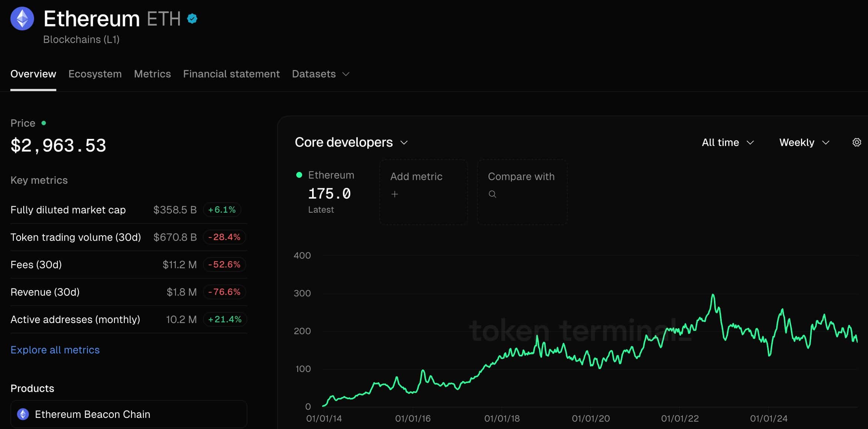Open the Ecosystem tab

coord(95,74)
